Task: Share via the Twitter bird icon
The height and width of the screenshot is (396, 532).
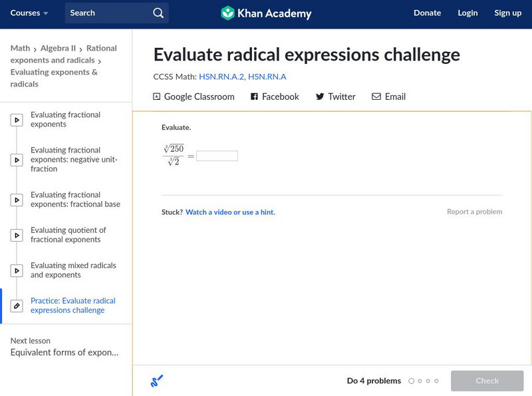Action: pos(320,97)
